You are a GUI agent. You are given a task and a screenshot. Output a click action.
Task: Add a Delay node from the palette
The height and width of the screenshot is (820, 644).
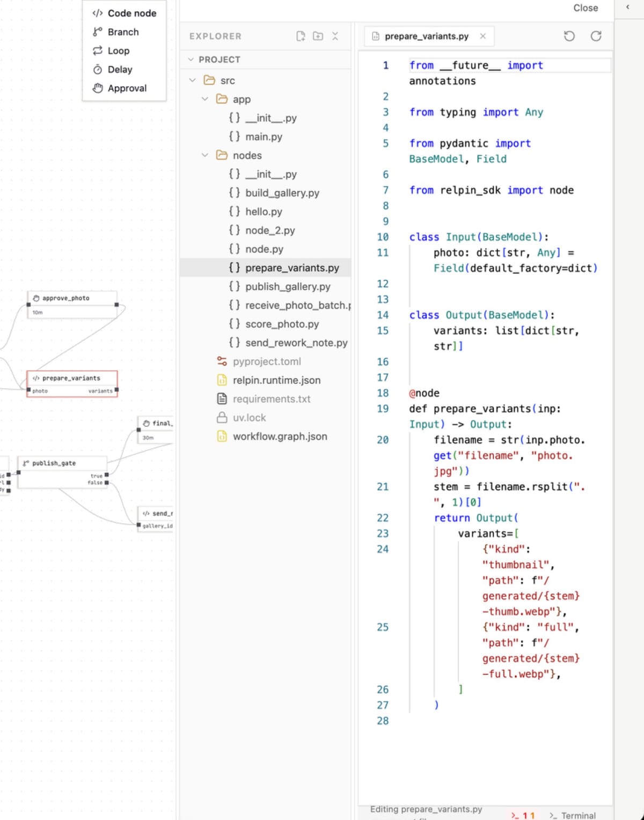(124, 70)
